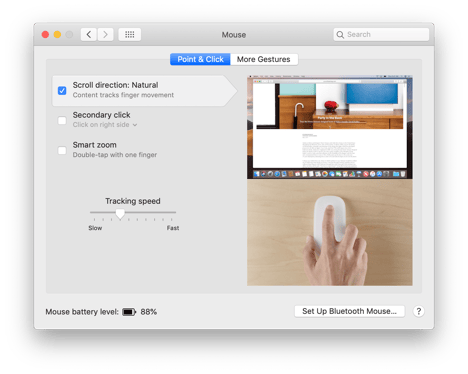Open help with question mark button
The height and width of the screenshot is (374, 468).
point(419,311)
